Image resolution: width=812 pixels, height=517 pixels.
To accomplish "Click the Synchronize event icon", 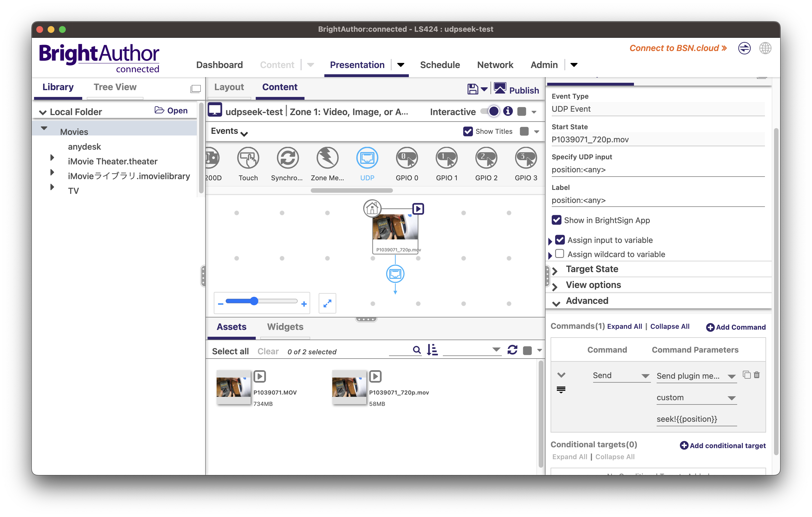I will 288,158.
